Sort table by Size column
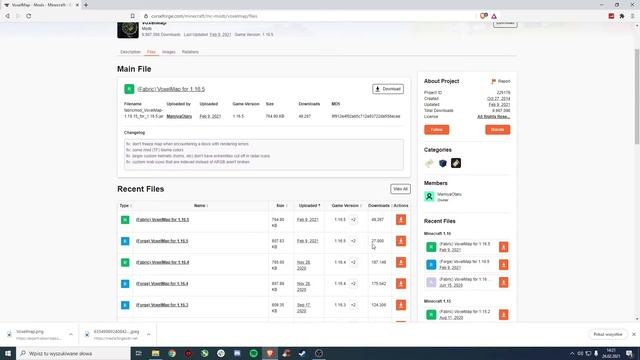The image size is (640, 360). pyautogui.click(x=281, y=206)
